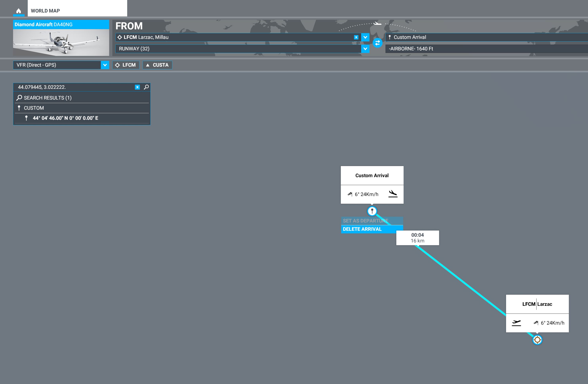Select the 44° 04' 46.00" N search result
Image resolution: width=588 pixels, height=384 pixels.
click(65, 118)
